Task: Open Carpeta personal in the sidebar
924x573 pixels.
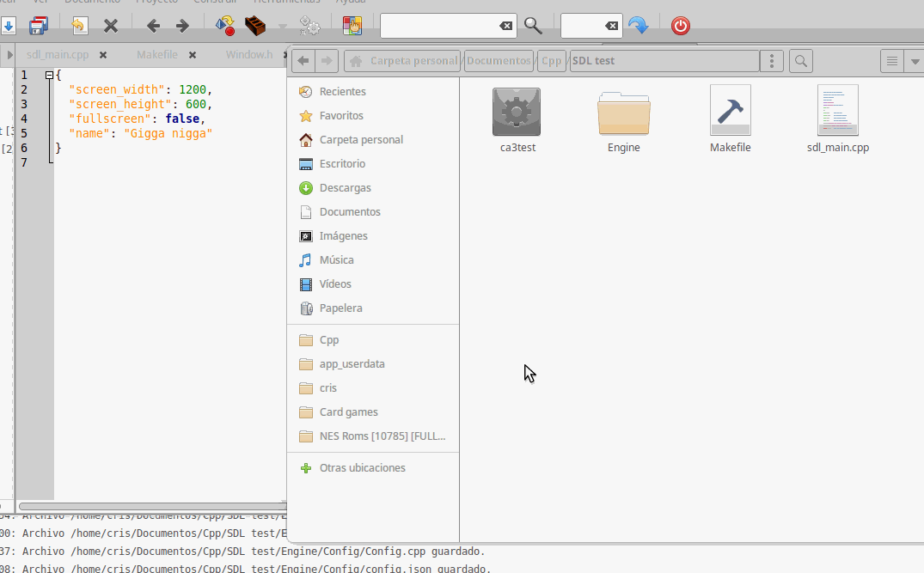Action: coord(373,140)
